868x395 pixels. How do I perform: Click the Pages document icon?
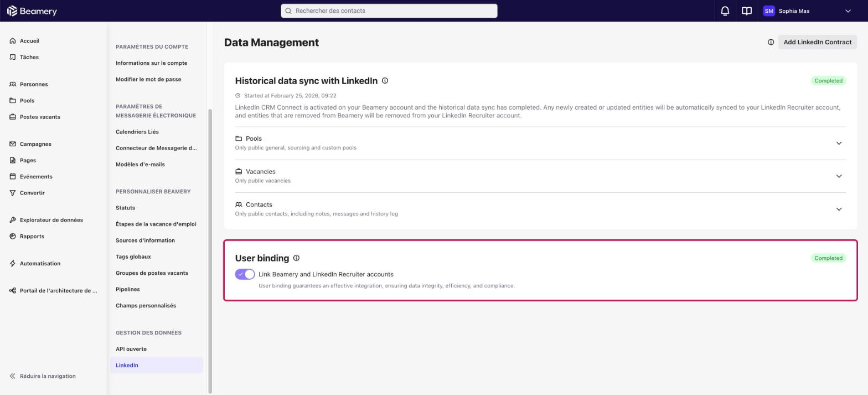pyautogui.click(x=13, y=160)
